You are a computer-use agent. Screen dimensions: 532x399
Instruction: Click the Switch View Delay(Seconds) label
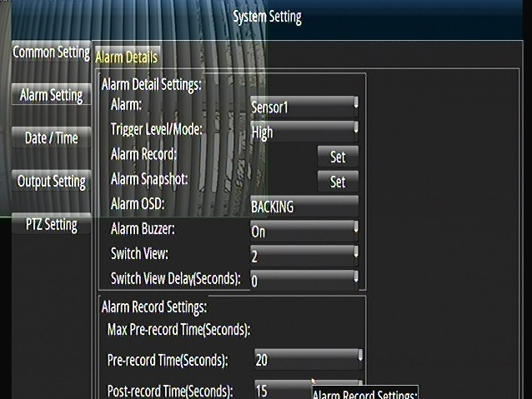click(176, 279)
